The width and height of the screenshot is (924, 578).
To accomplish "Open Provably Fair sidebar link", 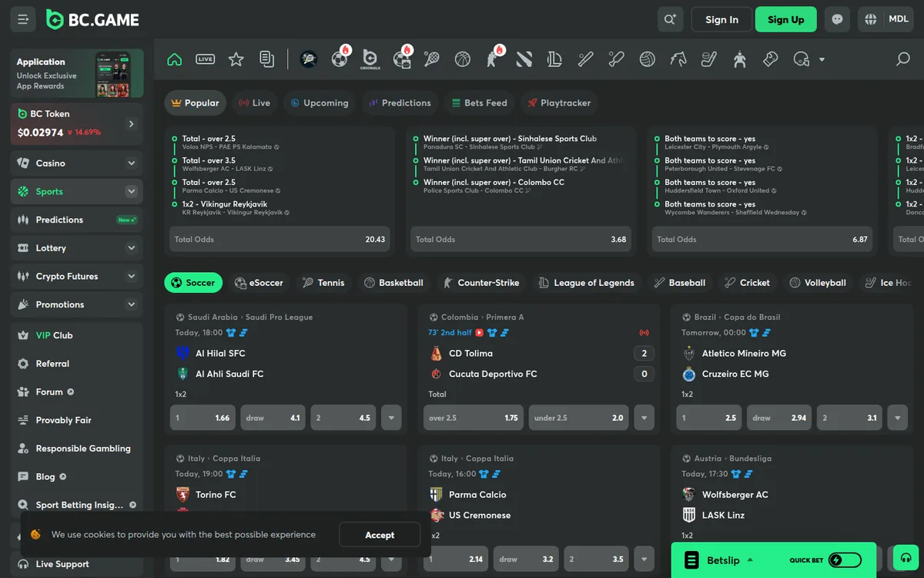I will click(76, 420).
